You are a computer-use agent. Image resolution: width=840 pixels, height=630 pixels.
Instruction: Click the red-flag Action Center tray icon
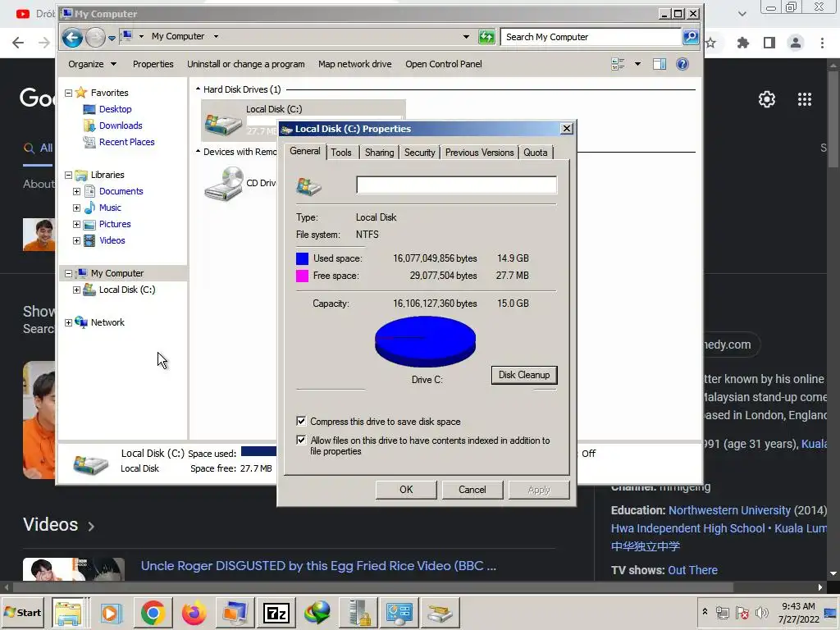pos(742,612)
